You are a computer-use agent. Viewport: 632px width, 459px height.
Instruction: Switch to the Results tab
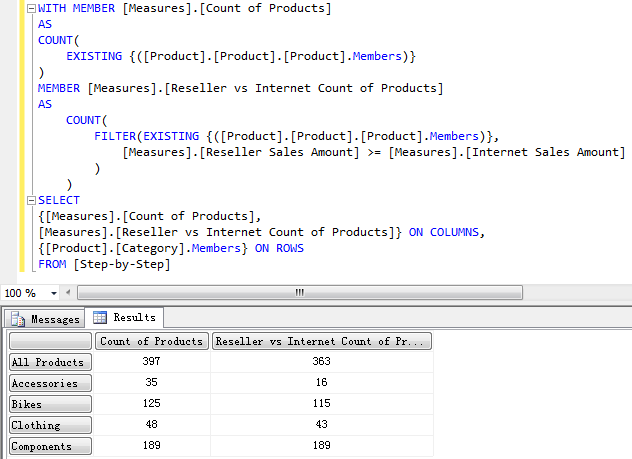[x=124, y=318]
